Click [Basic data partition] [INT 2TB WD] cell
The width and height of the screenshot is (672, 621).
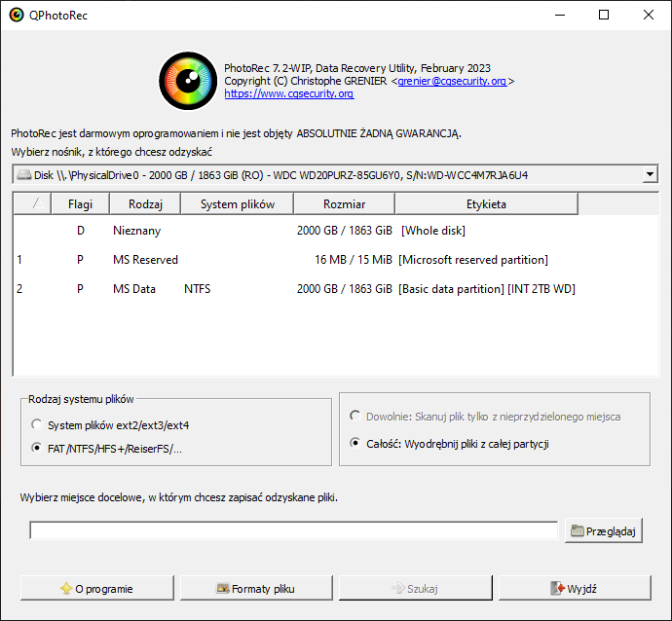pos(487,289)
